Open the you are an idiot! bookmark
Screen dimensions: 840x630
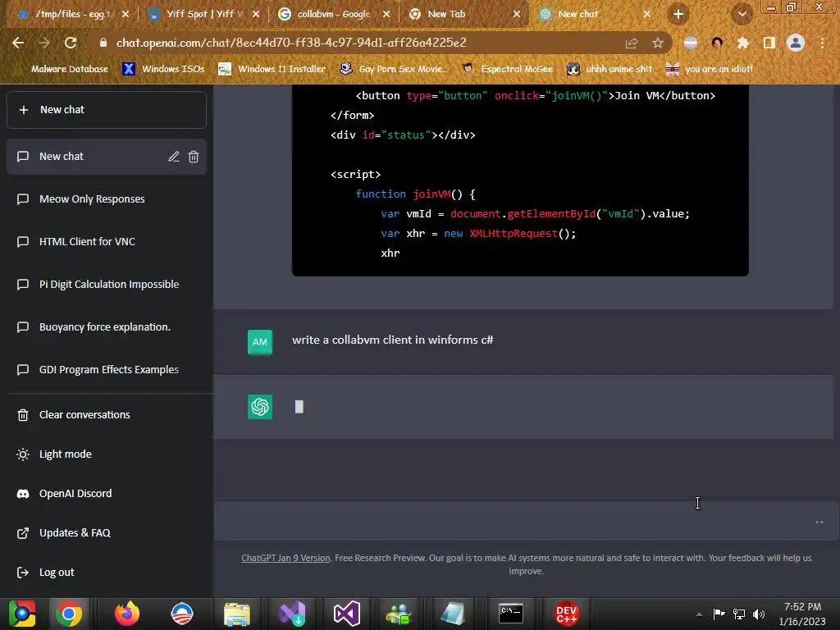709,69
